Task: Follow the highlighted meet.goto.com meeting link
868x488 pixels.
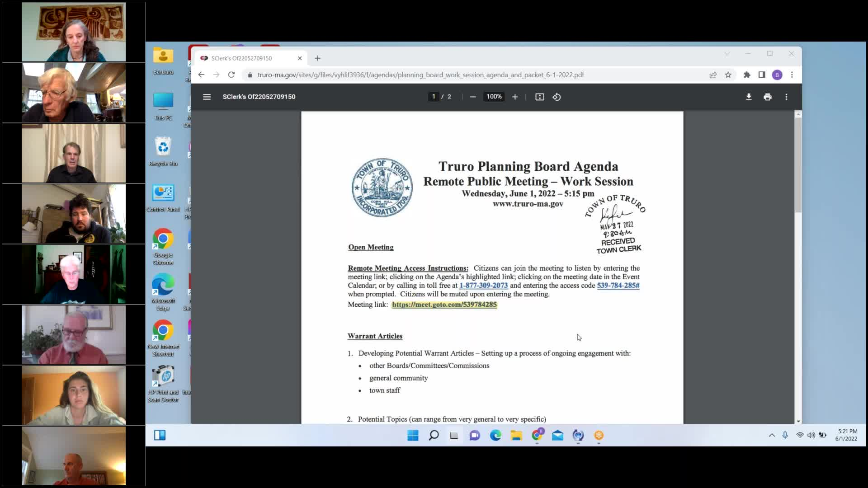Action: pos(443,305)
